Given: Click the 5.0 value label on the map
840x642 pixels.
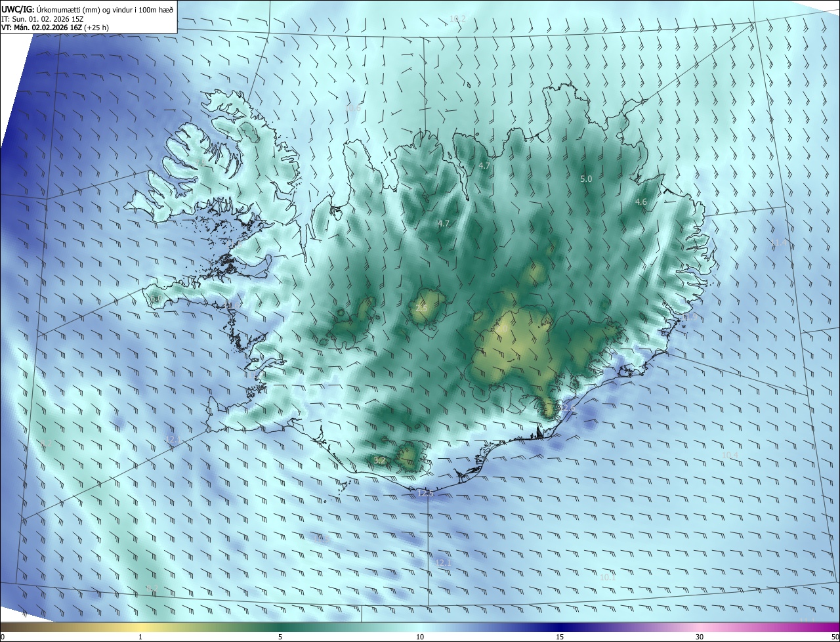Looking at the screenshot, I should [586, 179].
